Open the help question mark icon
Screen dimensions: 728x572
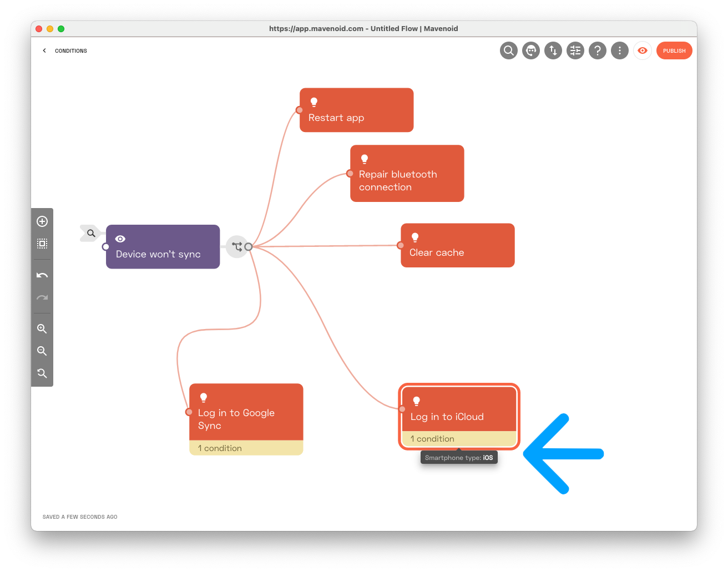tap(598, 50)
